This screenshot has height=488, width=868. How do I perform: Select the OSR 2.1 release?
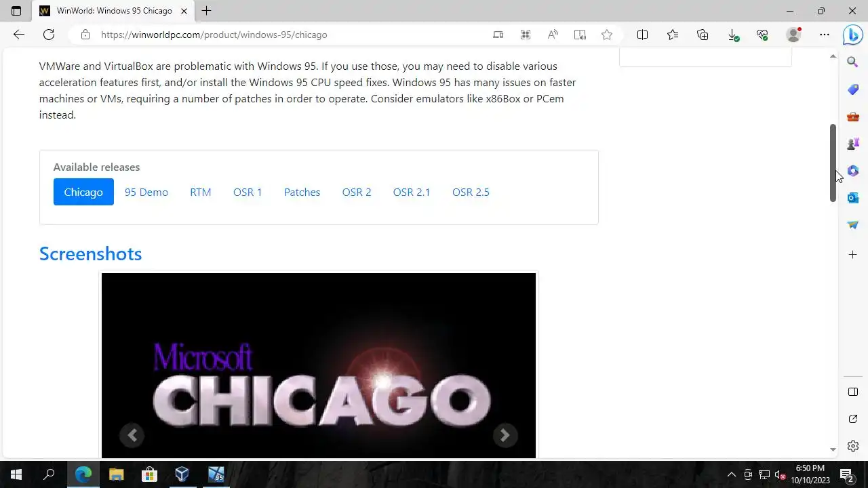pyautogui.click(x=412, y=192)
